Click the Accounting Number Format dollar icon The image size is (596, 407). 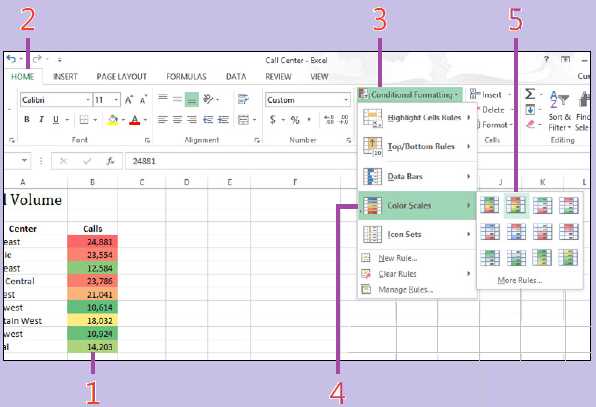pyautogui.click(x=273, y=120)
